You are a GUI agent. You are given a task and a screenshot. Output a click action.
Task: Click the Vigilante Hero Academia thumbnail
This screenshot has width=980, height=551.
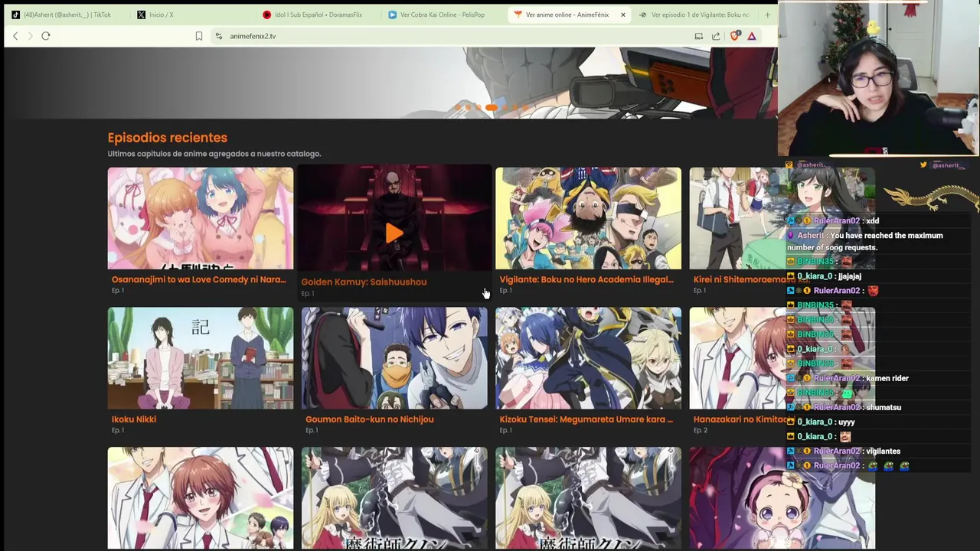coord(588,219)
